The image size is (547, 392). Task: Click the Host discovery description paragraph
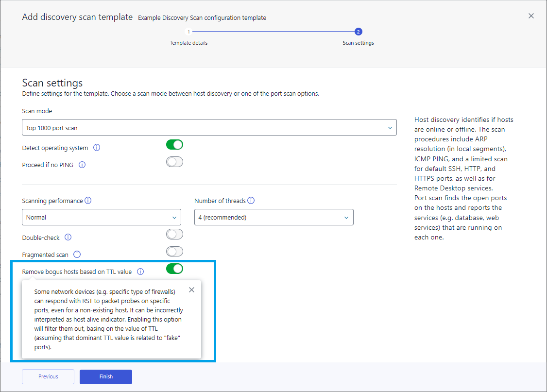[464, 178]
